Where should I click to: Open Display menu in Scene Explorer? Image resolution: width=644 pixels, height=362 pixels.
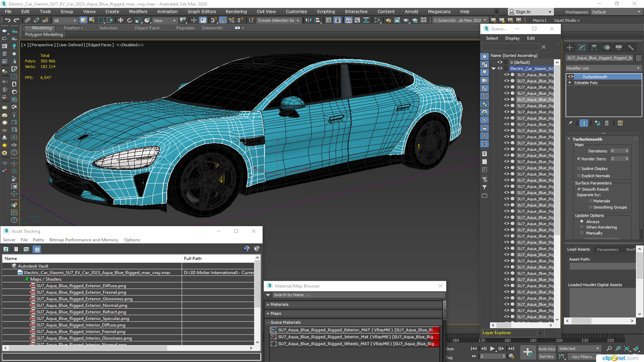[x=512, y=38]
